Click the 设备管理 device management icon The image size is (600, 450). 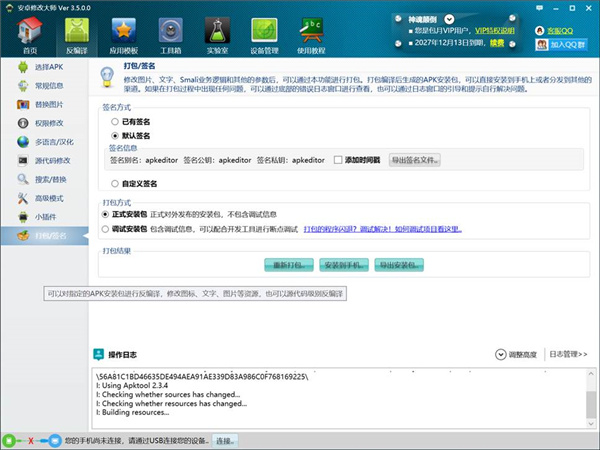coord(264,32)
